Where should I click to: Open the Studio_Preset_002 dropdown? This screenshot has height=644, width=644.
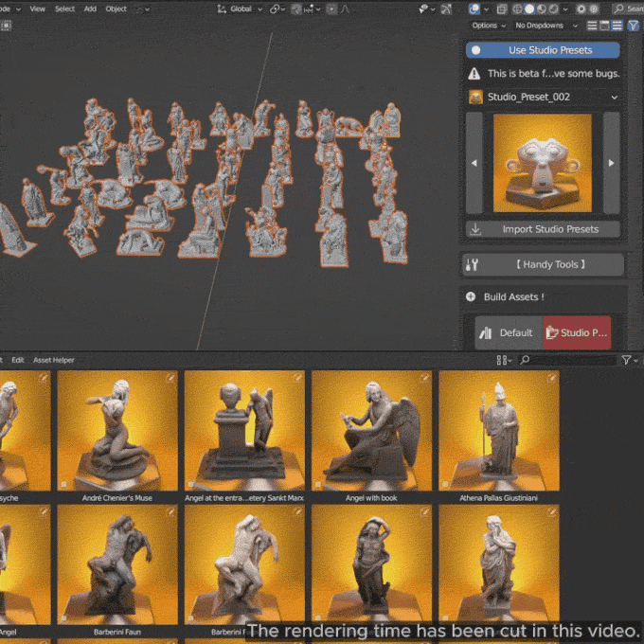pos(544,97)
